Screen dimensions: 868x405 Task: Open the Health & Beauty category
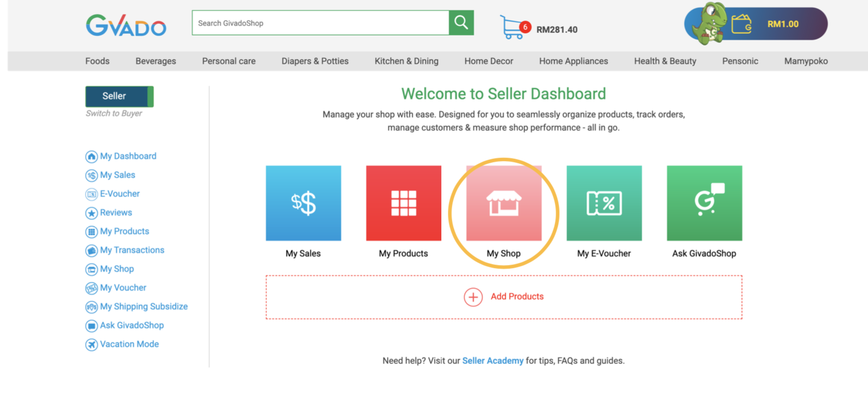[665, 61]
